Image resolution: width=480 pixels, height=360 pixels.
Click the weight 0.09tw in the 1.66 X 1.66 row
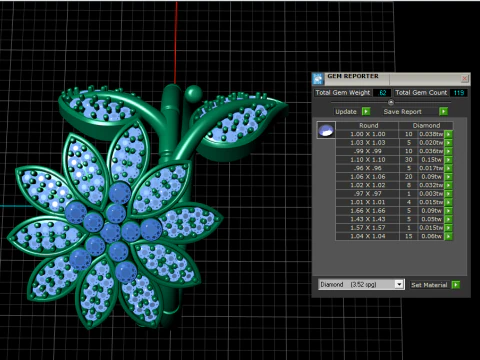click(x=431, y=211)
